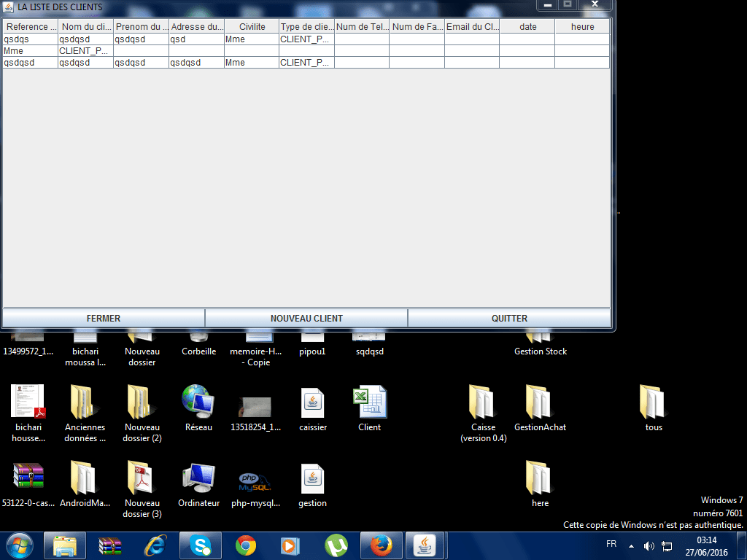The image size is (747, 560).
Task: Click the date column header
Action: click(x=527, y=27)
